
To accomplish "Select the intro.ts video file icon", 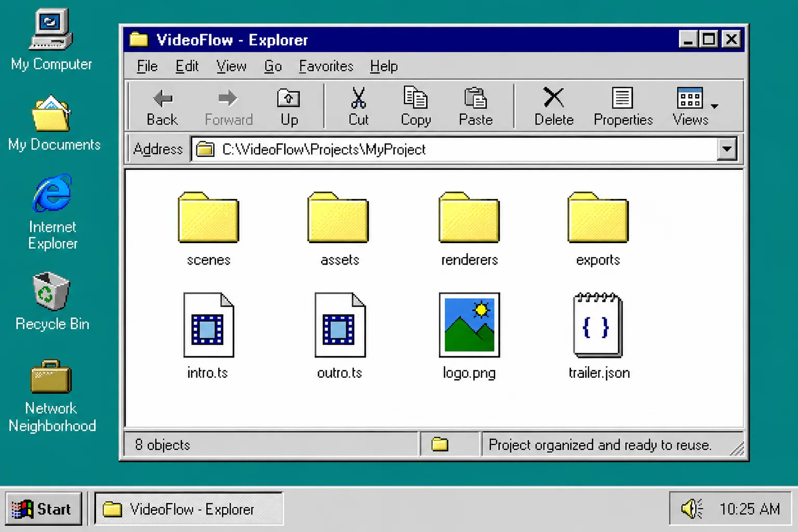I will (208, 325).
